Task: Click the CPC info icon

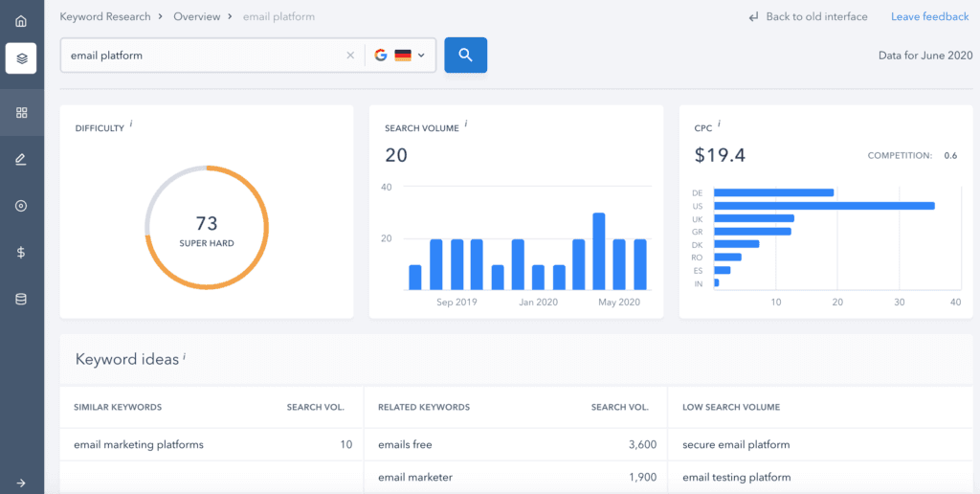Action: pos(719,124)
